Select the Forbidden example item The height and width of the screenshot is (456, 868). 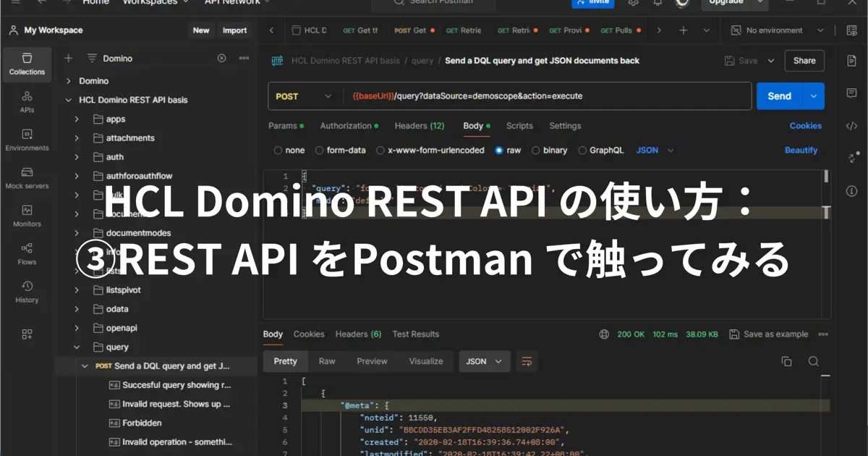(142, 423)
